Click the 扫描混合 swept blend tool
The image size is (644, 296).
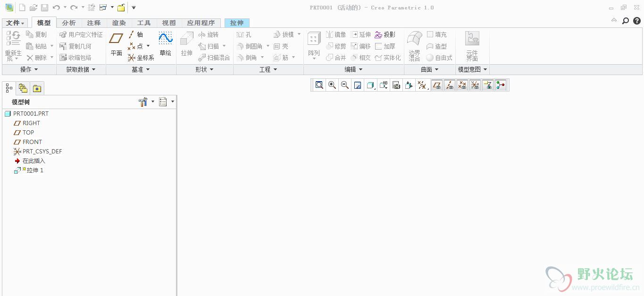click(x=214, y=58)
